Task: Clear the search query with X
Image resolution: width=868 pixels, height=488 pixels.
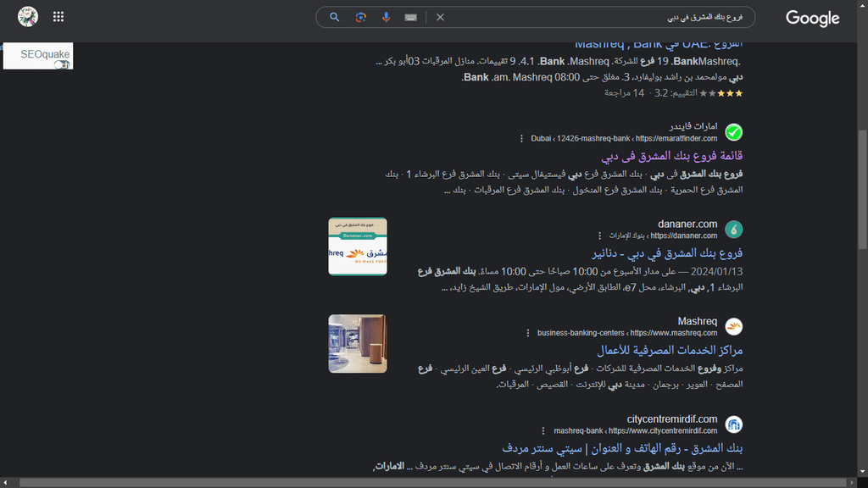Action: [440, 17]
